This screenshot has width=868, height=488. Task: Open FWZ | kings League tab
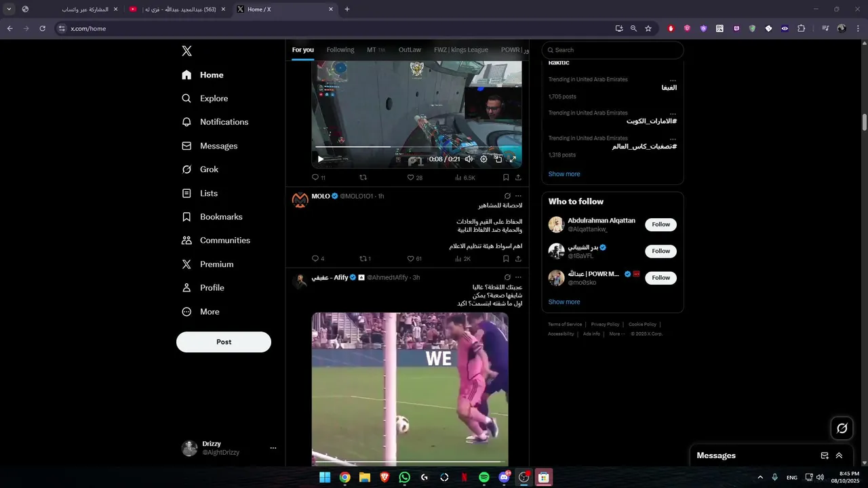pos(461,49)
